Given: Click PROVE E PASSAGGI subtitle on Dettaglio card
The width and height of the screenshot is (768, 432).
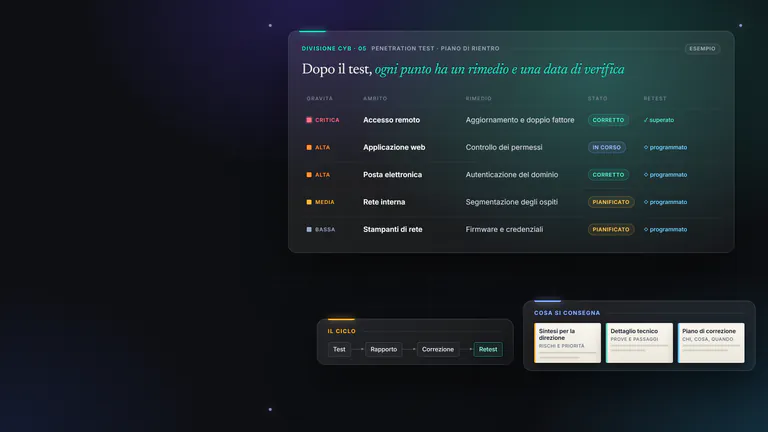Looking at the screenshot, I should point(634,339).
